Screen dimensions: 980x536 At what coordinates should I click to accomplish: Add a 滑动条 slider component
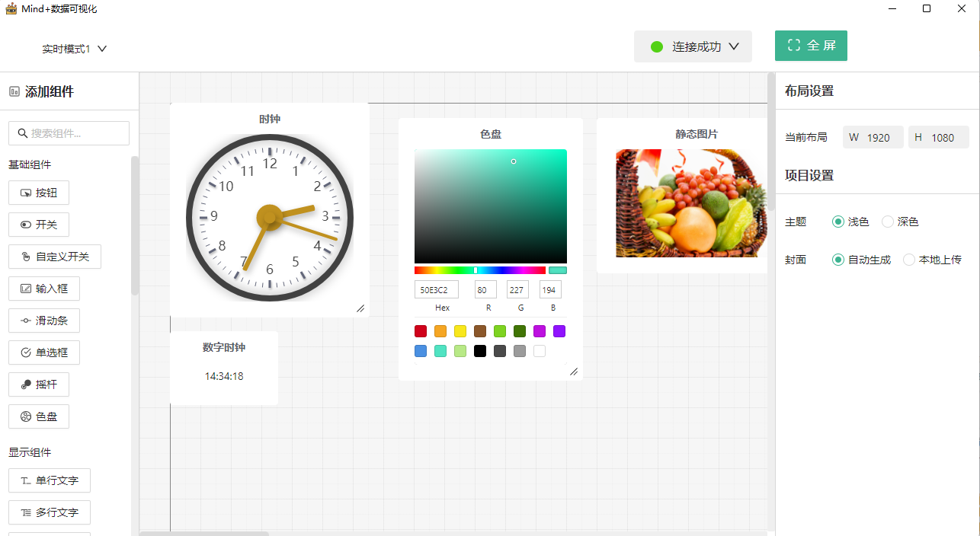pyautogui.click(x=44, y=321)
